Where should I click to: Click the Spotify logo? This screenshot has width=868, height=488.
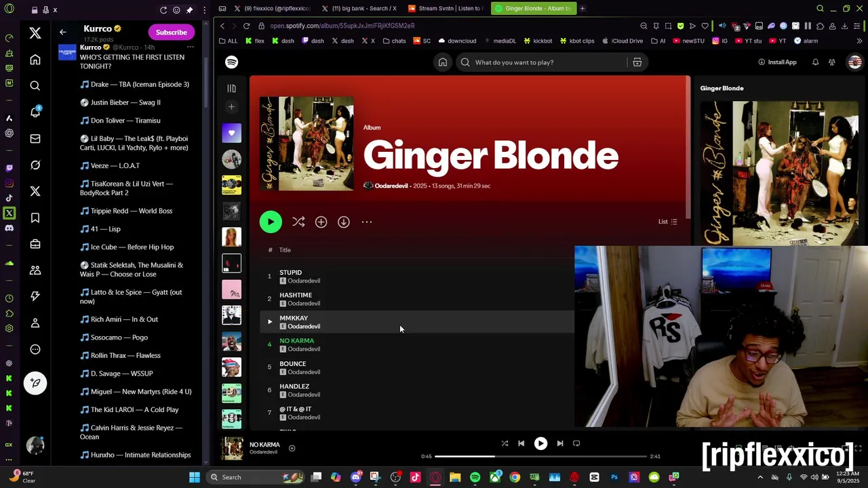click(232, 62)
